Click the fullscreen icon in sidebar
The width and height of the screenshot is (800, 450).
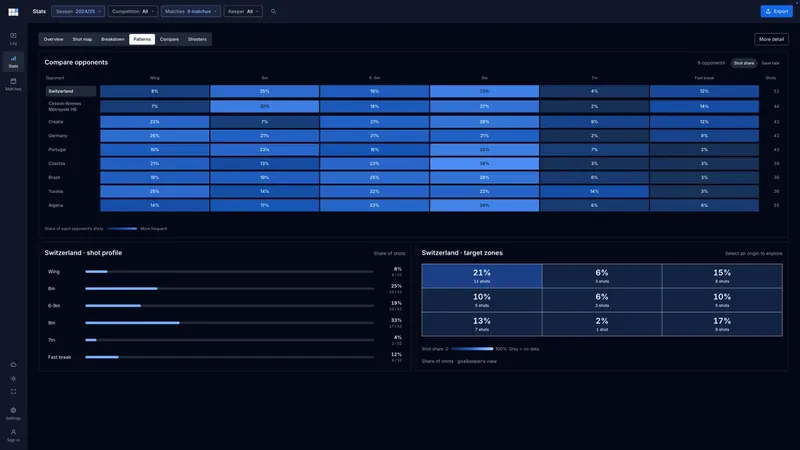(13, 392)
